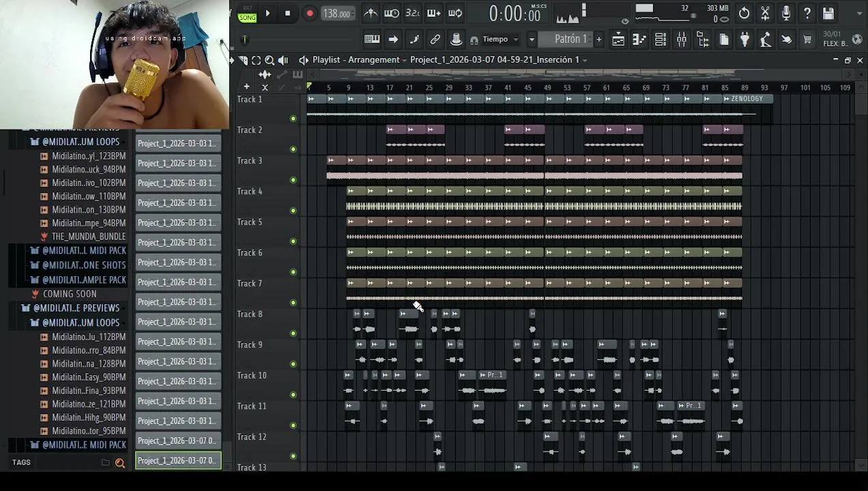Arm recording with the record button
Screen dimensions: 868x491
(309, 13)
